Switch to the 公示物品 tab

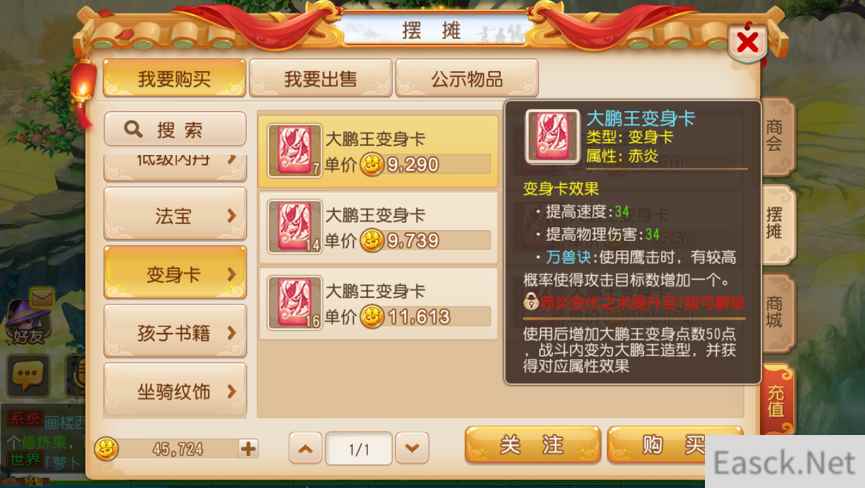[467, 79]
